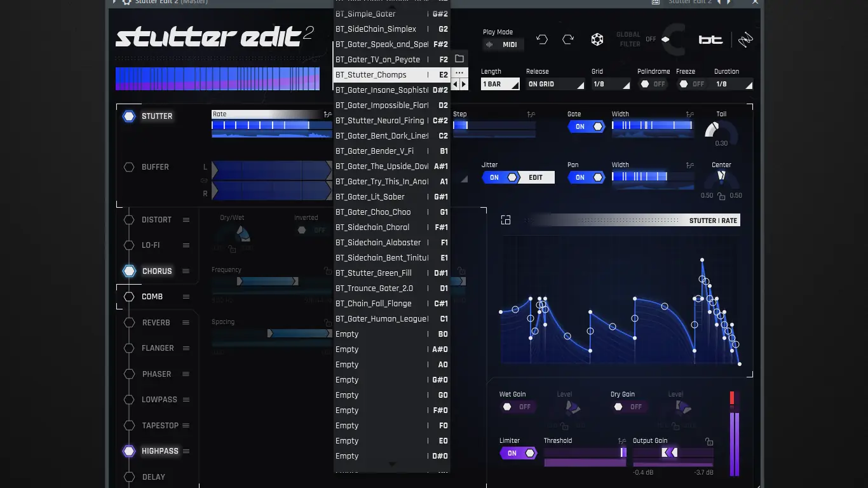Select BT_Gater_Choo_Choo preset
Screen dimensions: 868x488
coord(392,212)
